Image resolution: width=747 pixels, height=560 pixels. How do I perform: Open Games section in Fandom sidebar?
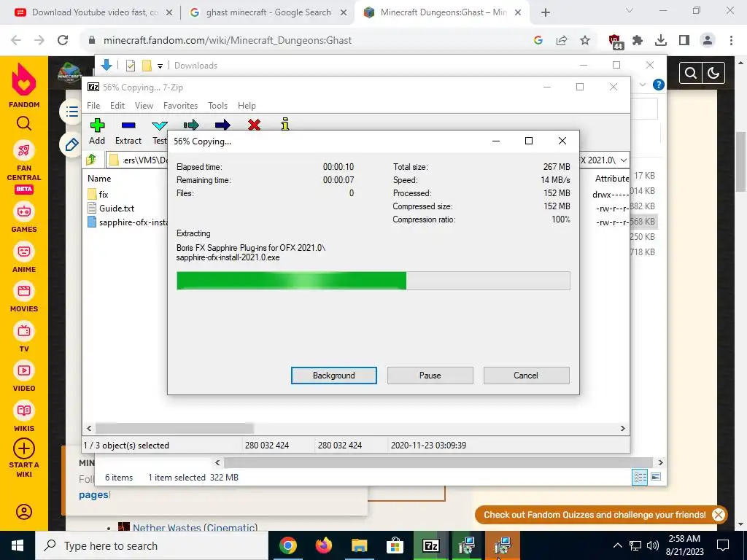[24, 218]
